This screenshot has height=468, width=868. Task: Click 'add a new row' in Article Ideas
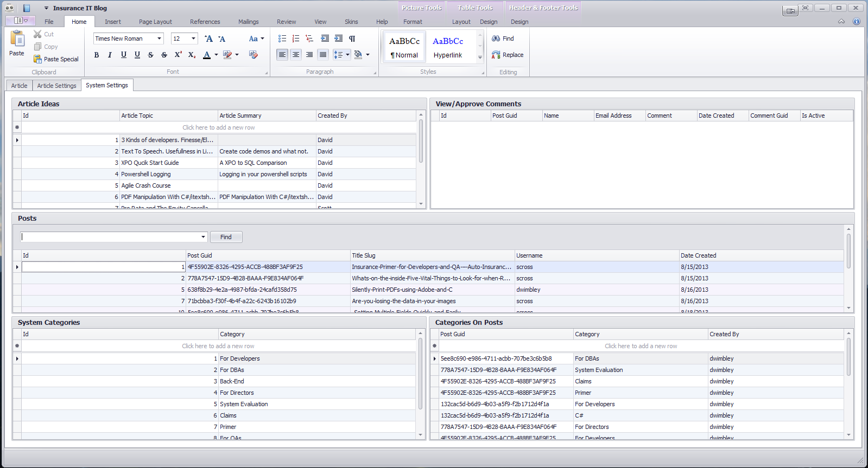point(218,127)
